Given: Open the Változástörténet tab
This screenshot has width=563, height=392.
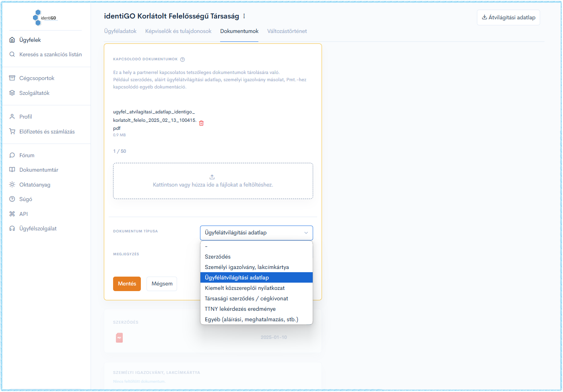Looking at the screenshot, I should (x=287, y=31).
